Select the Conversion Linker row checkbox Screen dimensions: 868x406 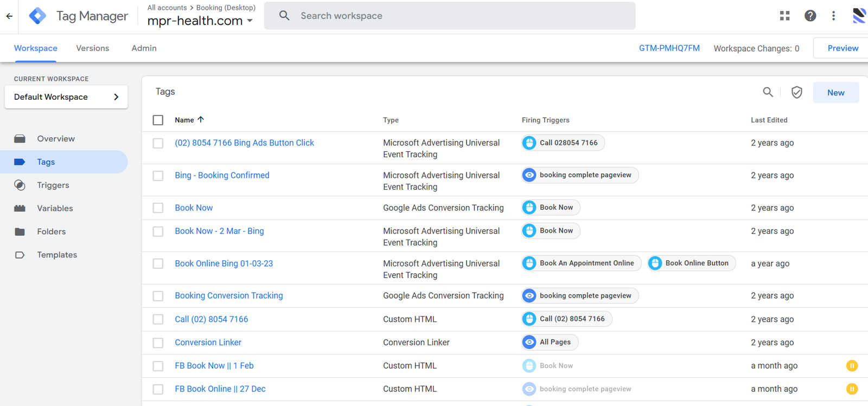tap(158, 343)
